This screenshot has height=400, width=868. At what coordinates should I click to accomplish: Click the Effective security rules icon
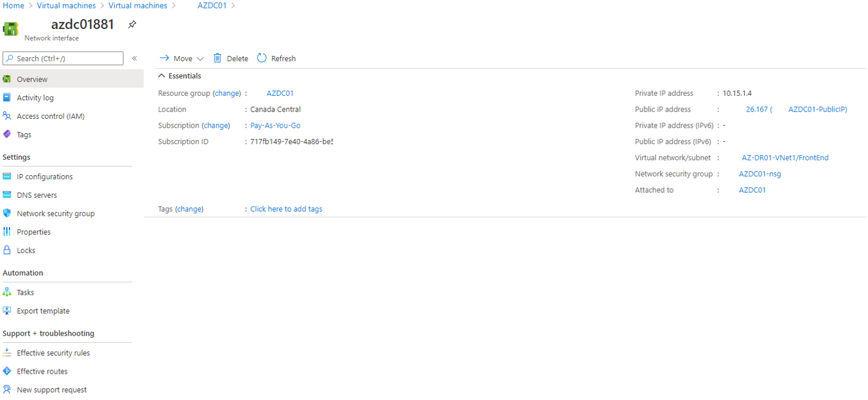click(x=7, y=353)
